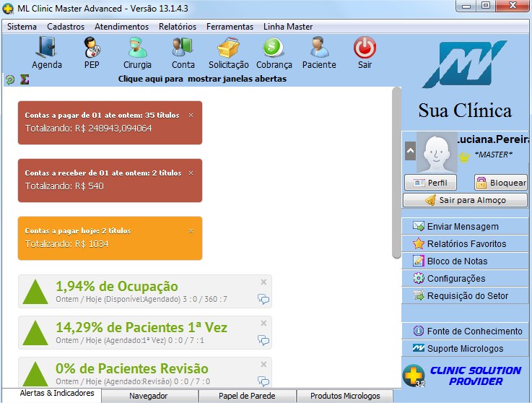The height and width of the screenshot is (403, 532).
Task: Click the Cobrança dollar icon
Action: (x=274, y=49)
